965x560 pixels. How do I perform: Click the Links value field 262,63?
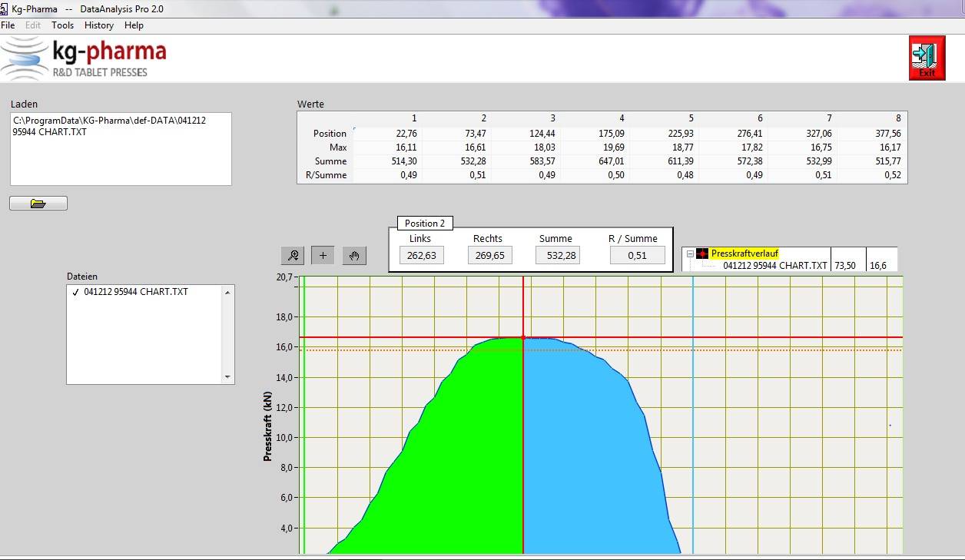[x=421, y=256]
